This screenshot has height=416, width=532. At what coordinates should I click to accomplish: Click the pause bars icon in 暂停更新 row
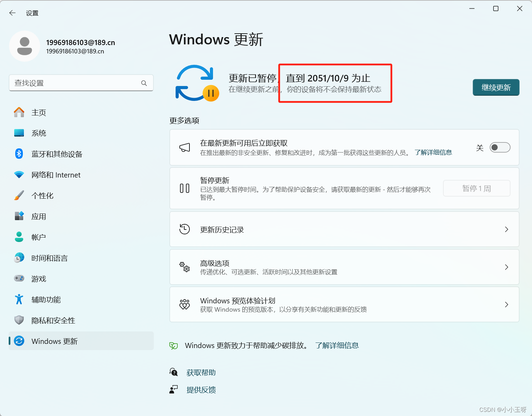(x=185, y=188)
